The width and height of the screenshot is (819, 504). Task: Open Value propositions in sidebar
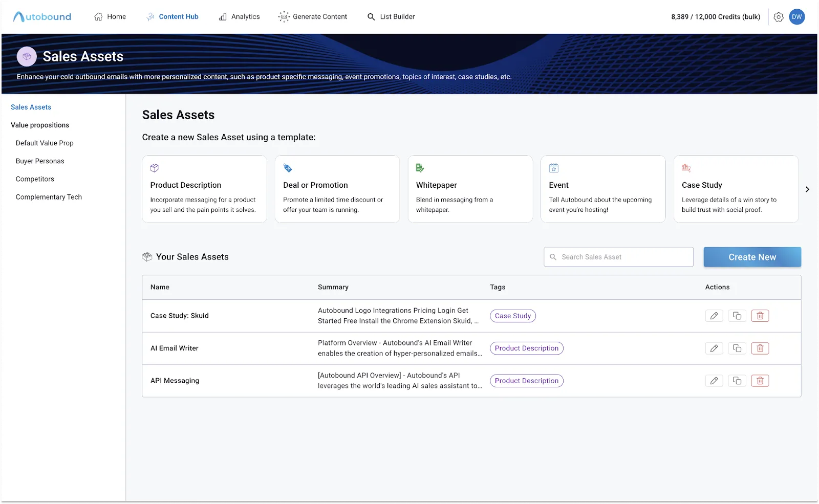40,125
